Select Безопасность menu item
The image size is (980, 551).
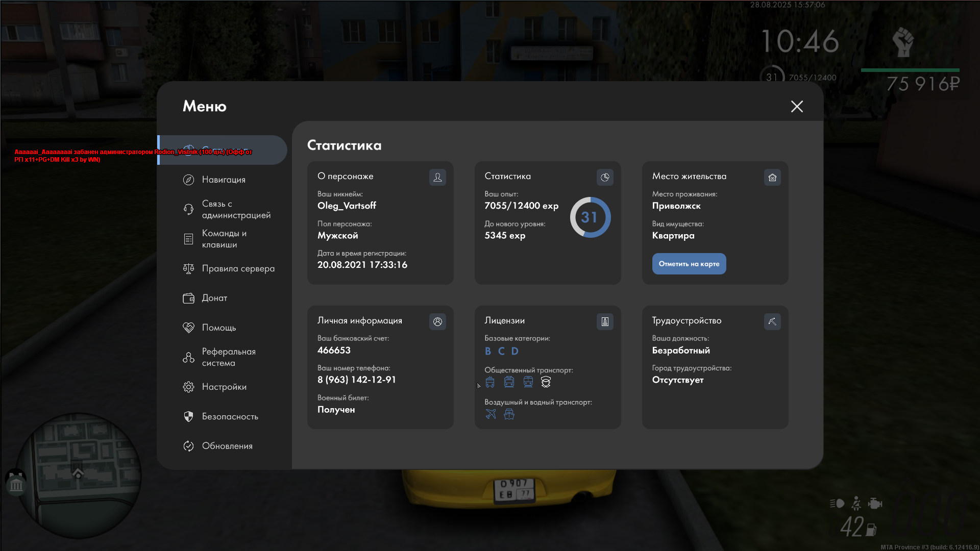230,417
